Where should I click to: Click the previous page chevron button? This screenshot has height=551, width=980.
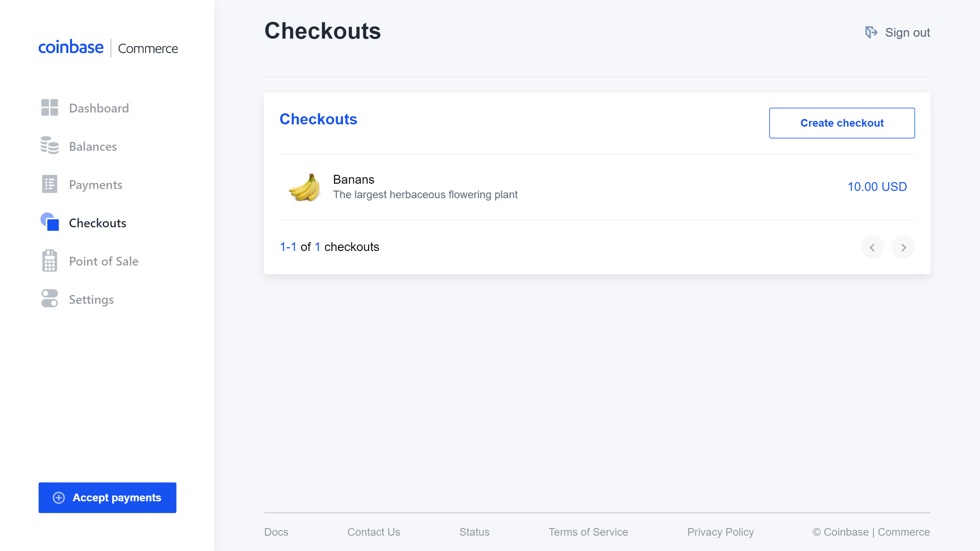872,247
